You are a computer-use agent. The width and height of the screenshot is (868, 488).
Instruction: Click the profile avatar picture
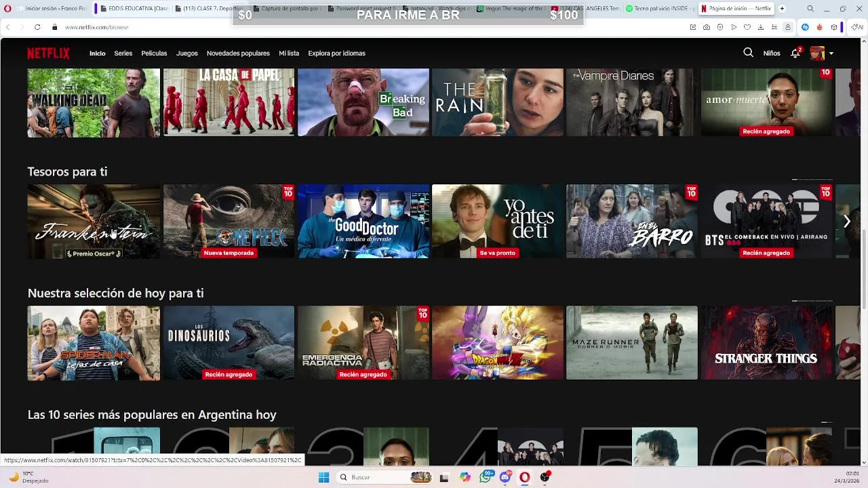[x=817, y=53]
